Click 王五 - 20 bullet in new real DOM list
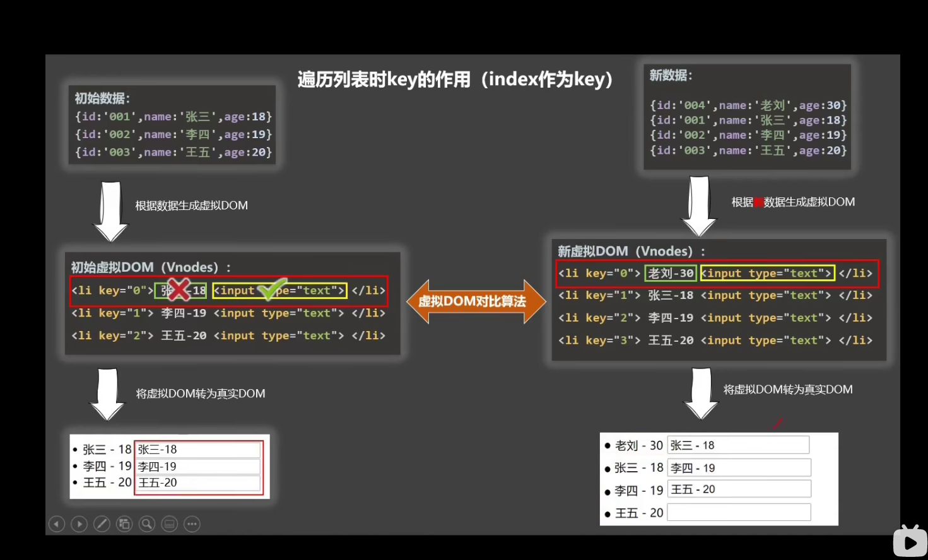Viewport: 928px width, 560px height. pos(634,513)
